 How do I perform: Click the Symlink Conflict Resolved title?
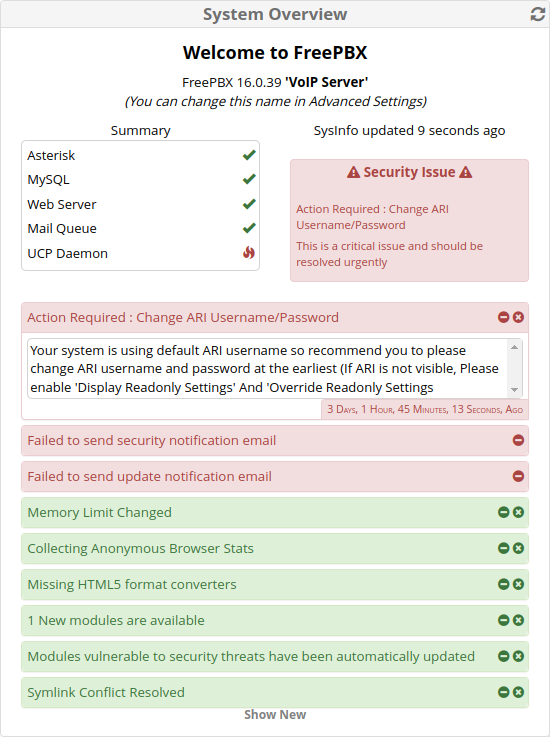[106, 692]
